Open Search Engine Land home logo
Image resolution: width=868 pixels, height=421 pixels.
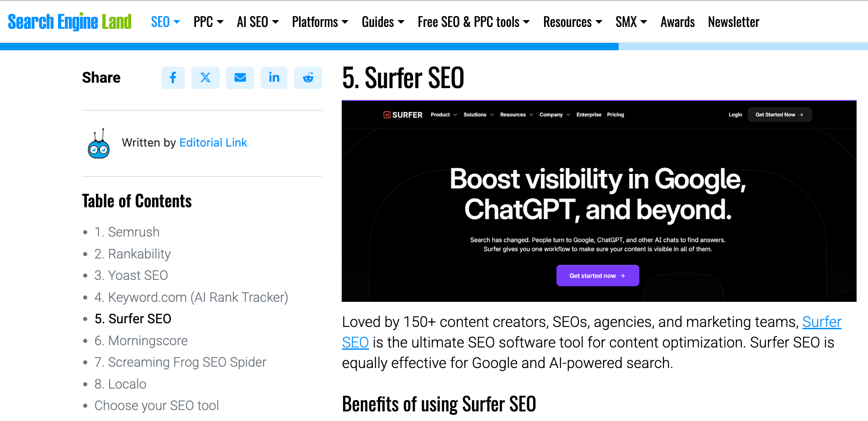(69, 21)
